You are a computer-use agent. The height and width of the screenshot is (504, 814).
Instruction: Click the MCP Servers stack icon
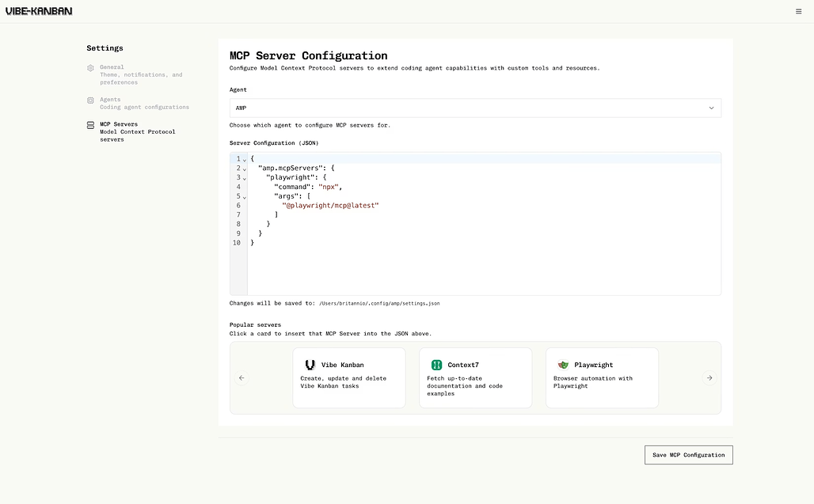pos(90,125)
